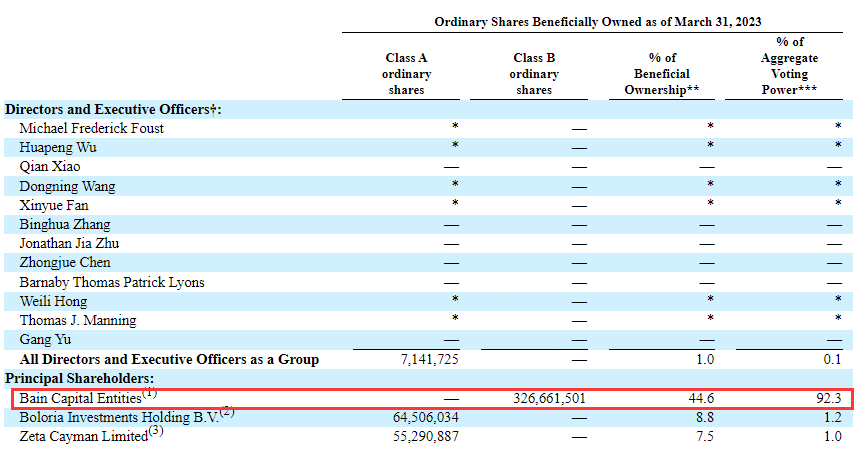Select the Ordinary Shares Beneficially Owned title

tap(598, 22)
